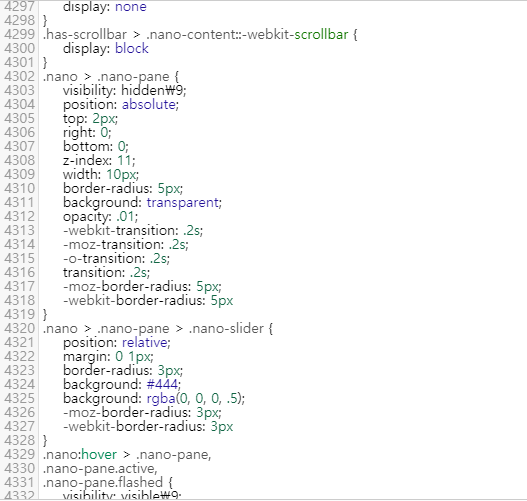Click 'right: 0;' declaration
The width and height of the screenshot is (527, 501).
pos(87,133)
